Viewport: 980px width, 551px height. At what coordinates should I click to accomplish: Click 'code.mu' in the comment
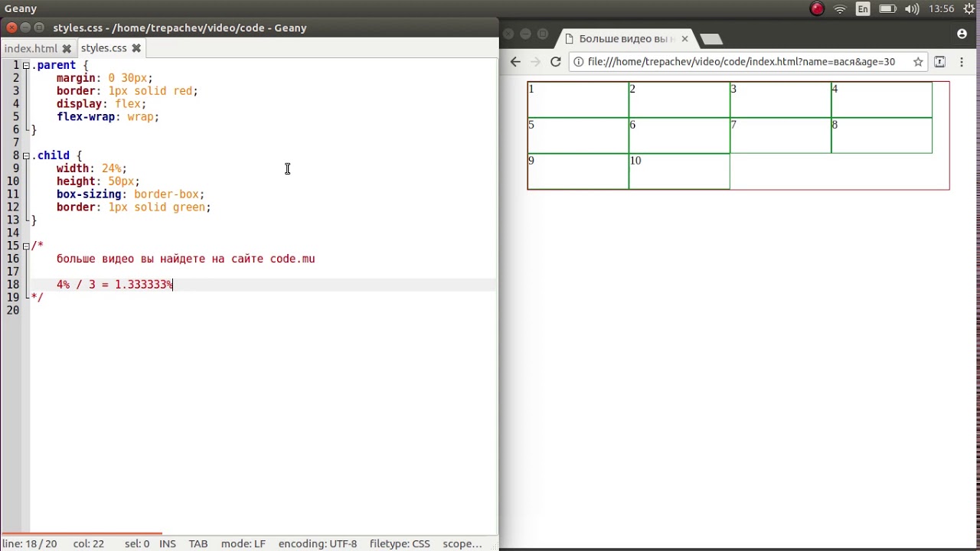[292, 259]
